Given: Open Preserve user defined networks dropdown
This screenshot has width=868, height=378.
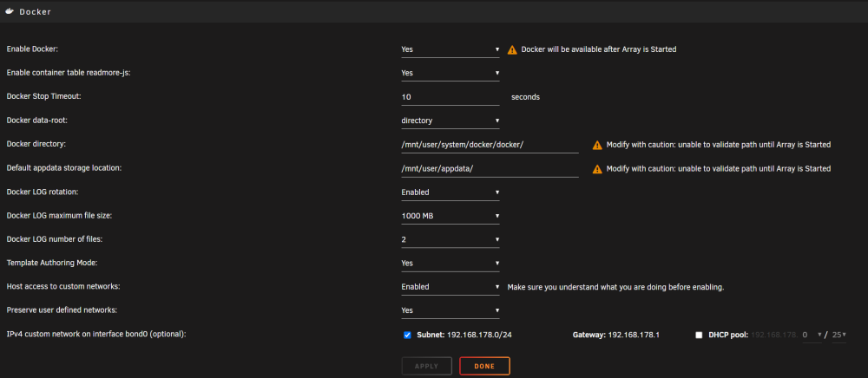Looking at the screenshot, I should (450, 310).
